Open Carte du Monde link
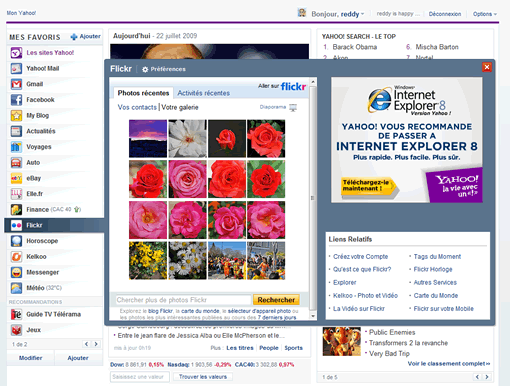The width and height of the screenshot is (510, 386). (x=436, y=295)
